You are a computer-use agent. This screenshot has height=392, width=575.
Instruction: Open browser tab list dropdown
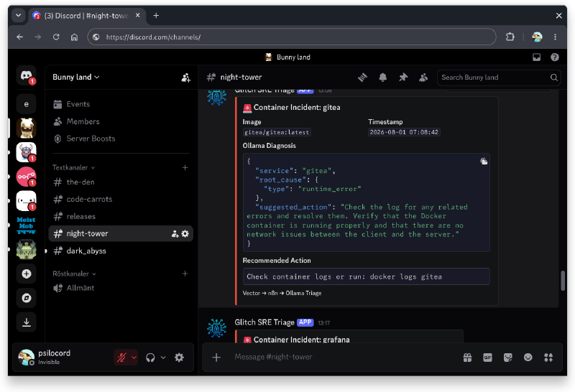coord(19,15)
